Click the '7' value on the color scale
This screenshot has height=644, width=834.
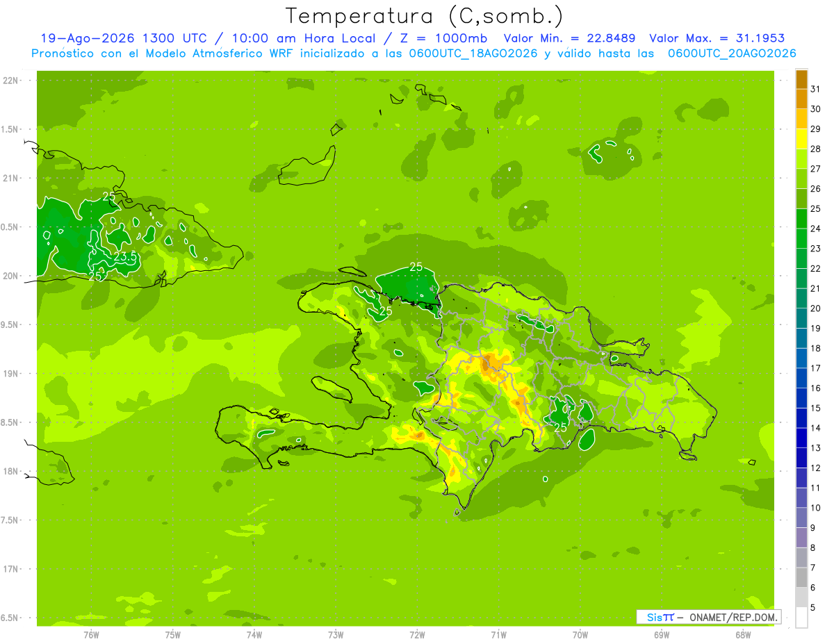click(x=813, y=568)
